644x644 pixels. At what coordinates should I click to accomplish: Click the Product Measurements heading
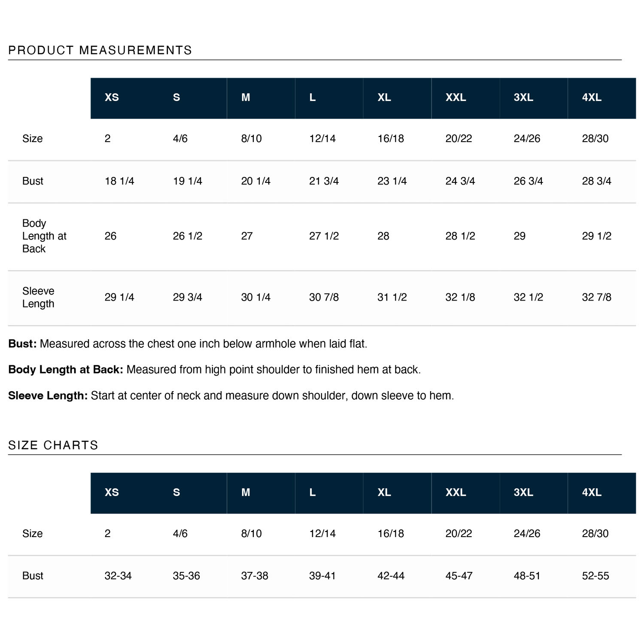click(x=100, y=50)
